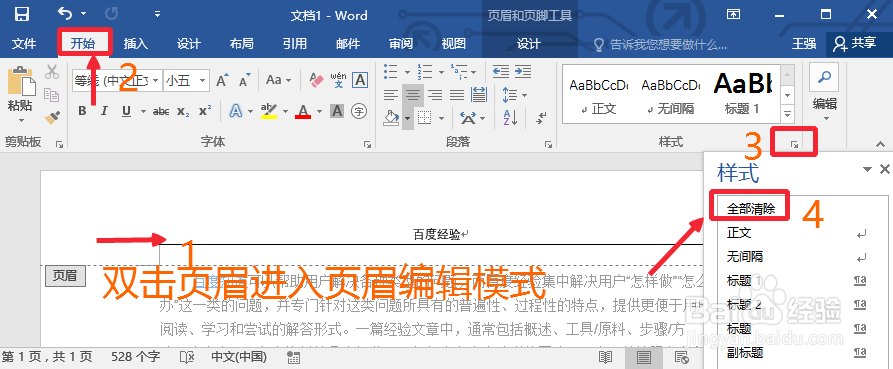Align text right

[x=435, y=95]
